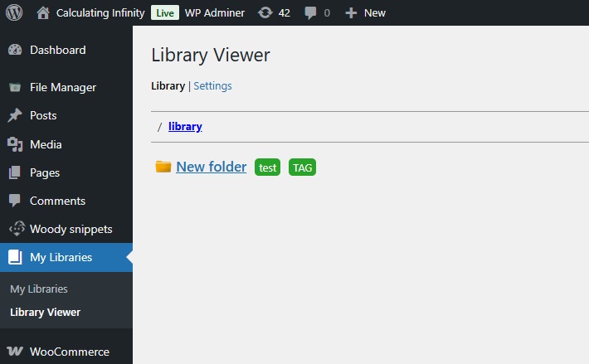Select the highlighted My Libraries menu
The width and height of the screenshot is (589, 364).
click(x=66, y=257)
